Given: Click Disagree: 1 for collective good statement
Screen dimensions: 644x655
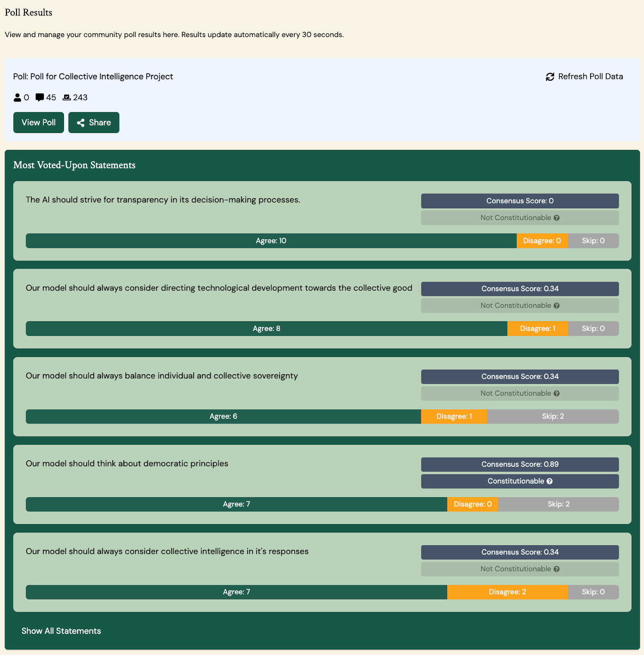Looking at the screenshot, I should point(538,328).
